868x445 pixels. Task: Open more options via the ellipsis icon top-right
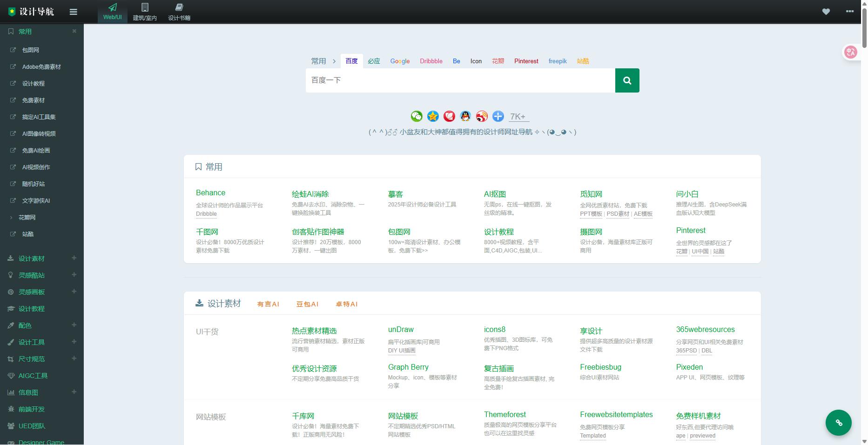pyautogui.click(x=849, y=12)
